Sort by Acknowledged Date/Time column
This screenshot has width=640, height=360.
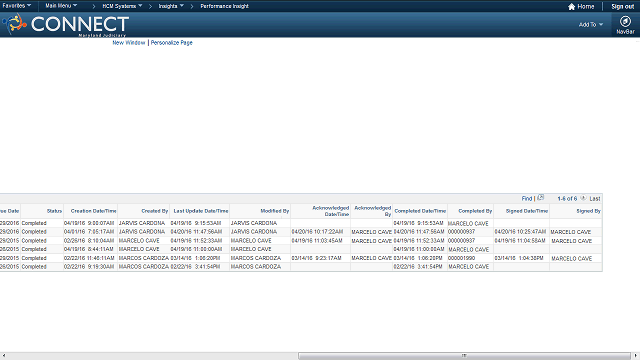331,211
